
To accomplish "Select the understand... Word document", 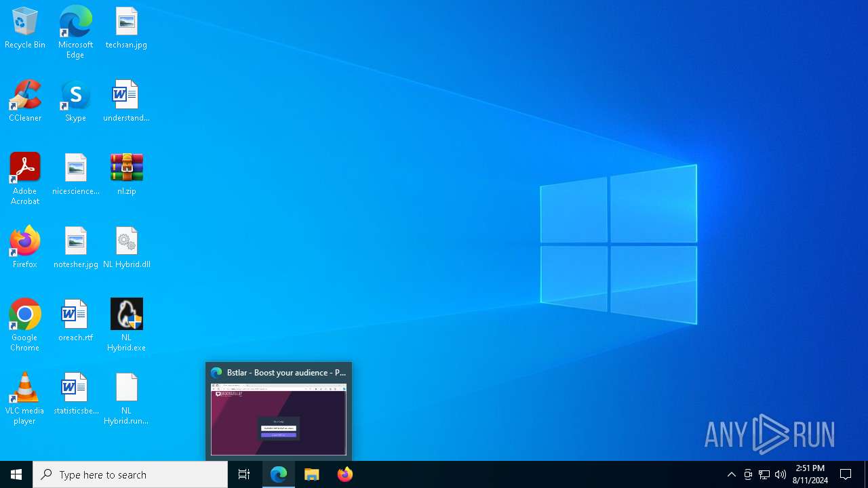I will [x=126, y=102].
